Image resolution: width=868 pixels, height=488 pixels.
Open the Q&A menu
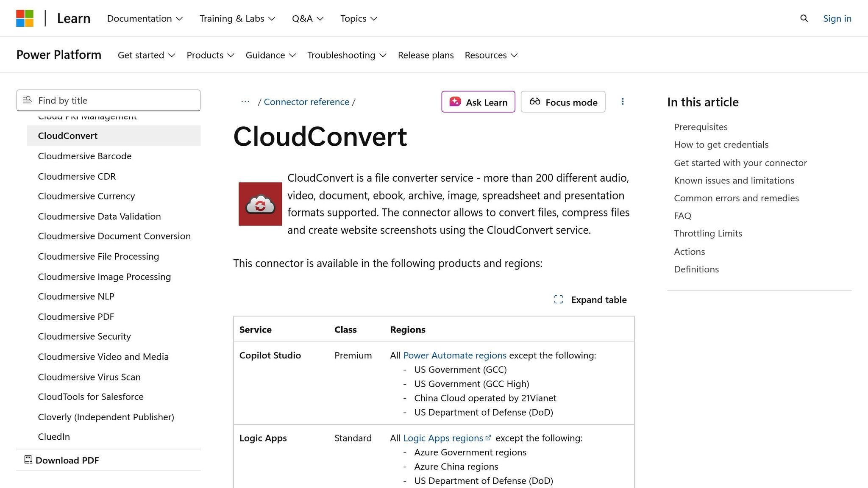click(x=308, y=19)
